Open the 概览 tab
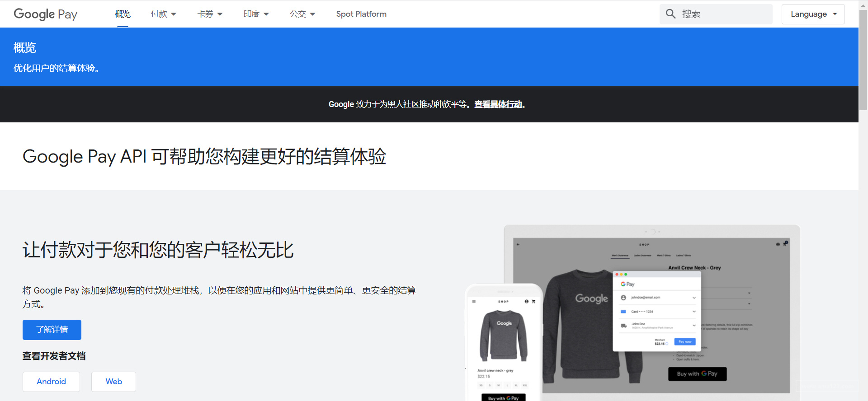The image size is (868, 401). [x=123, y=14]
